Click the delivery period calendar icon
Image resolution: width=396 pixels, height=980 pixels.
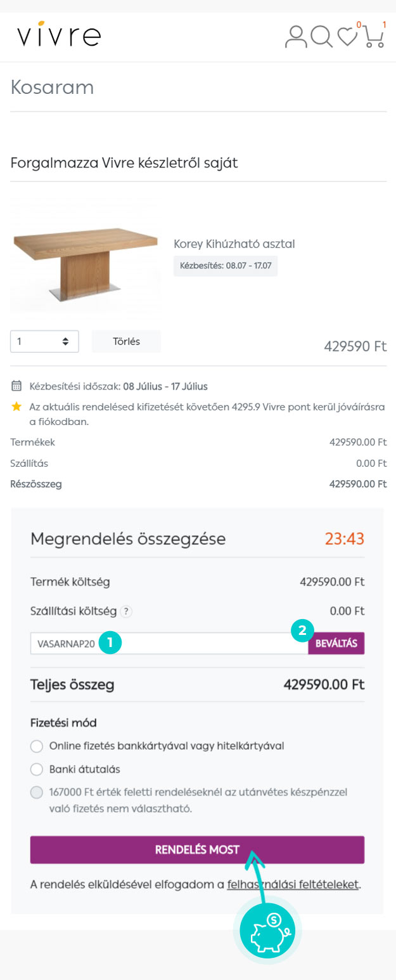point(16,386)
